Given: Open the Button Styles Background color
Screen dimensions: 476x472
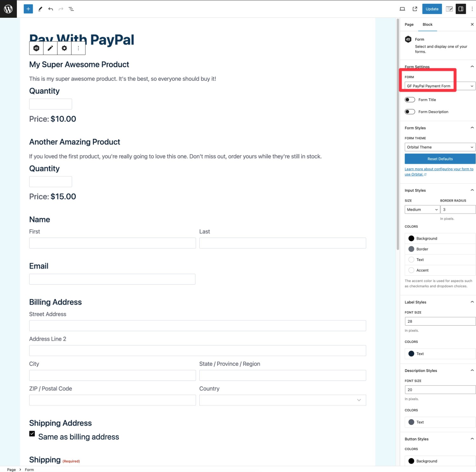Looking at the screenshot, I should tap(440, 461).
